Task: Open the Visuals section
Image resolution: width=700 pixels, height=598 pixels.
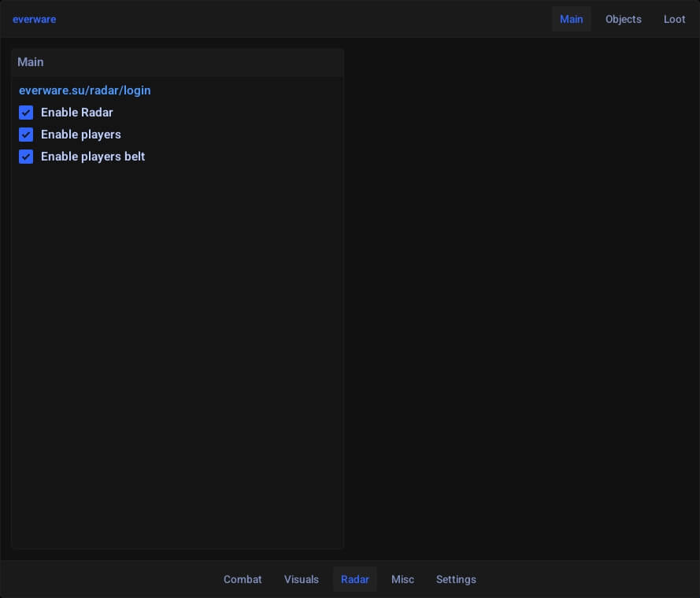Action: tap(302, 579)
